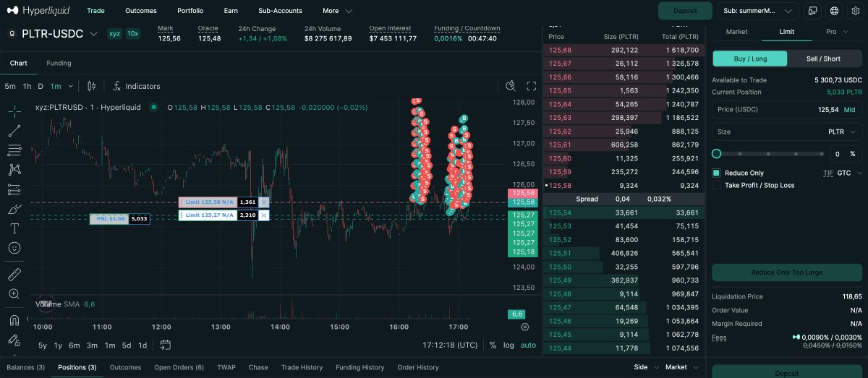Select the crosshair cursor tool
The height and width of the screenshot is (378, 868).
coord(14,111)
